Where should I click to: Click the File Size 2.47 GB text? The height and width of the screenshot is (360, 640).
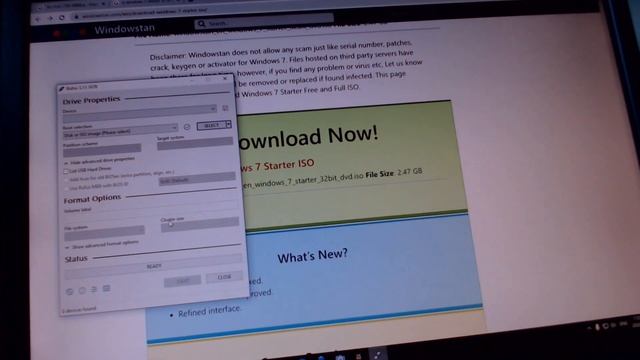pyautogui.click(x=394, y=173)
